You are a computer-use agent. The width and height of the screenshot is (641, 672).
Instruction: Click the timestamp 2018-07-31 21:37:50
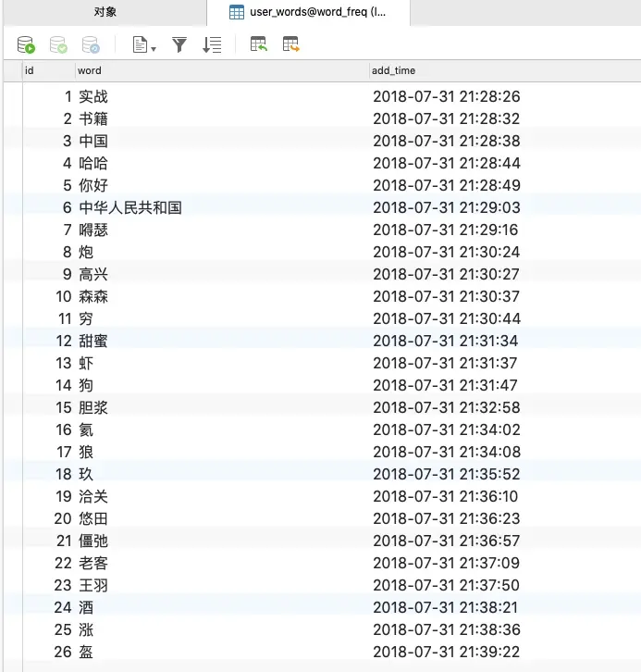point(447,585)
